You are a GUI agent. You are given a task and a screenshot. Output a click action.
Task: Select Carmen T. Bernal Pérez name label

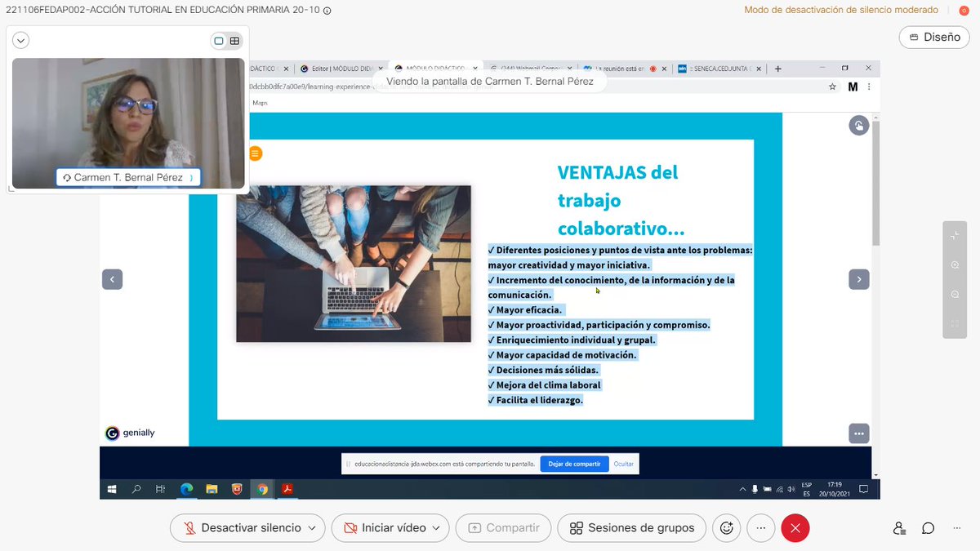click(x=128, y=177)
